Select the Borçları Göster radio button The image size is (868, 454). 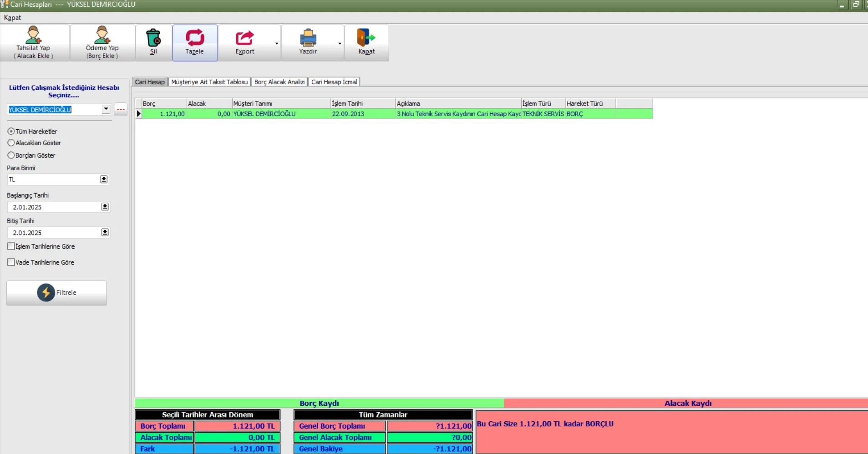(x=11, y=155)
